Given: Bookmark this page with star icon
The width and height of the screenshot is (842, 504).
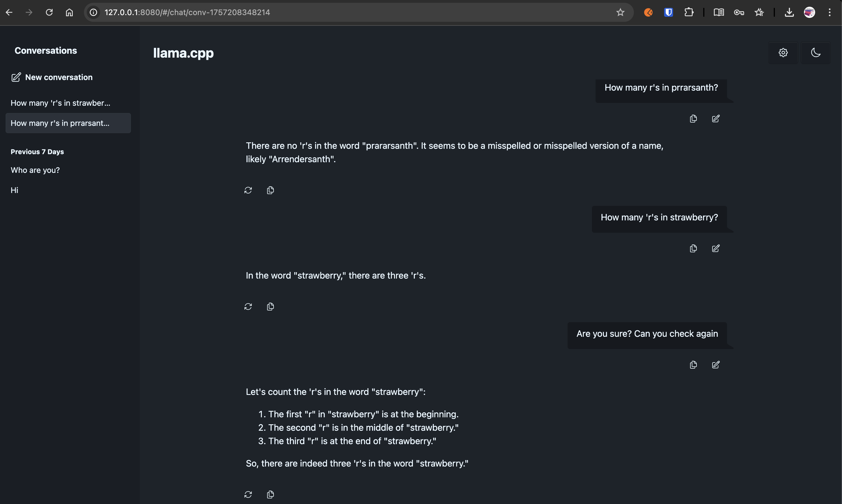Looking at the screenshot, I should click(620, 13).
